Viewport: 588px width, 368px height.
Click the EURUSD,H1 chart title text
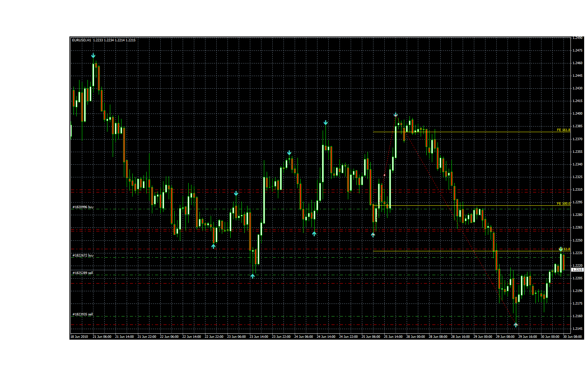82,40
